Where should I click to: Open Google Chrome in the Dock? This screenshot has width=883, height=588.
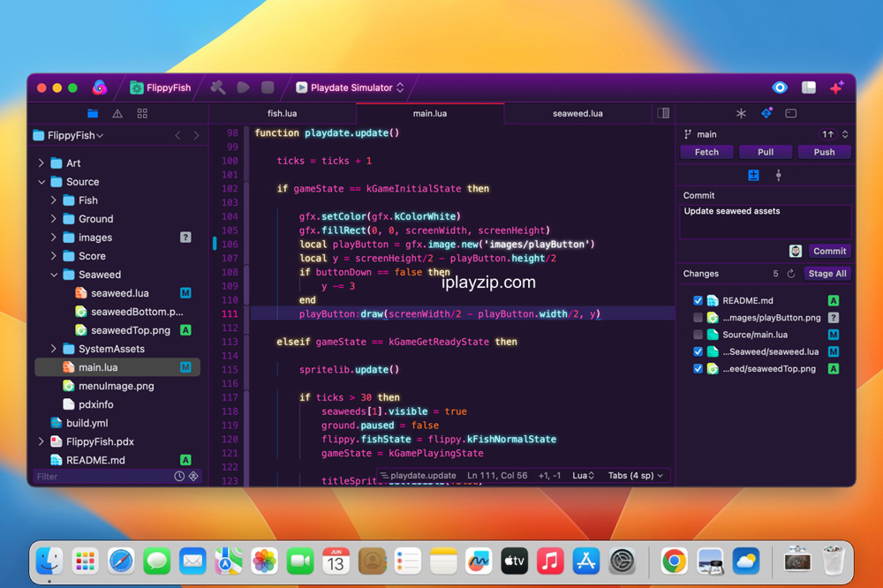(x=674, y=561)
